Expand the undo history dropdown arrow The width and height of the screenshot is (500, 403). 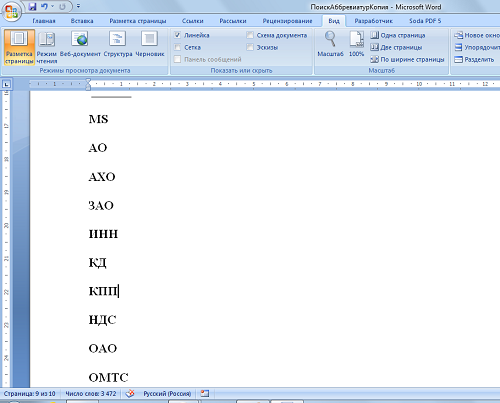[53, 6]
